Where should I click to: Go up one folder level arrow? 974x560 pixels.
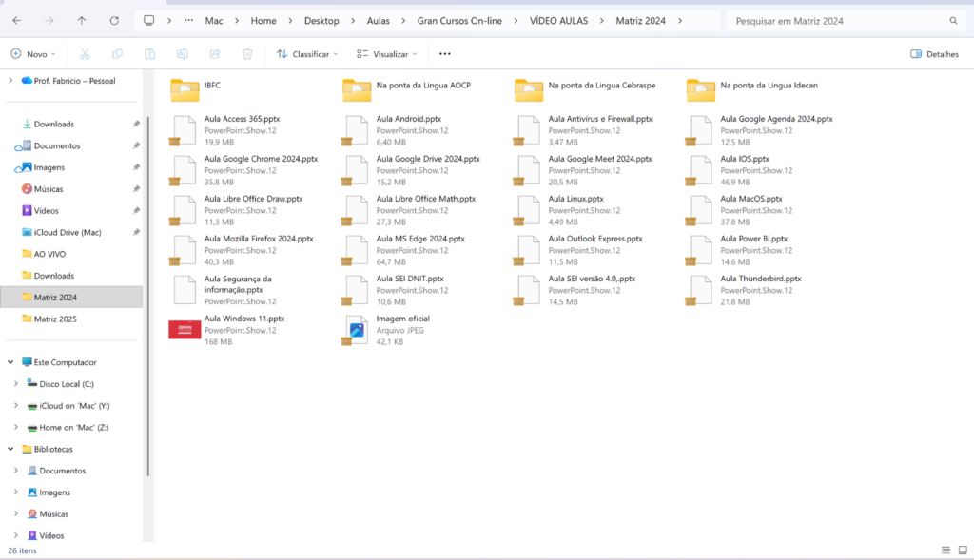[x=82, y=21]
